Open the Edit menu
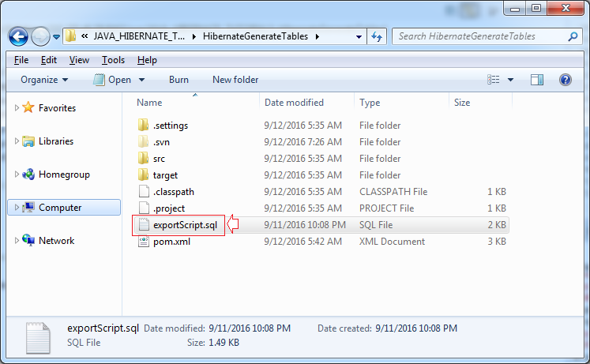Screen dimensions: 590x364 coord(48,60)
